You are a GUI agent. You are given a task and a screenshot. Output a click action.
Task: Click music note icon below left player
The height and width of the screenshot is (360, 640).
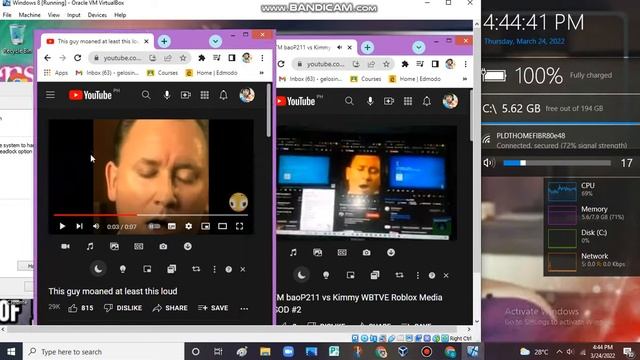pyautogui.click(x=90, y=246)
